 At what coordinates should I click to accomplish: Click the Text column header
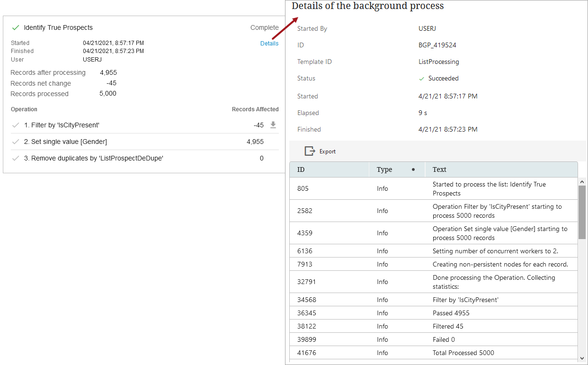click(x=439, y=169)
